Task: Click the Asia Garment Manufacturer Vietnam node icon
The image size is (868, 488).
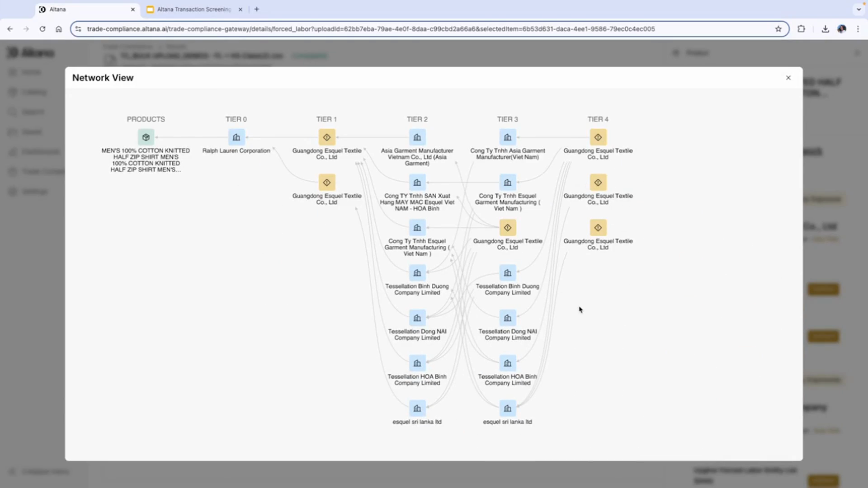Action: (x=417, y=137)
